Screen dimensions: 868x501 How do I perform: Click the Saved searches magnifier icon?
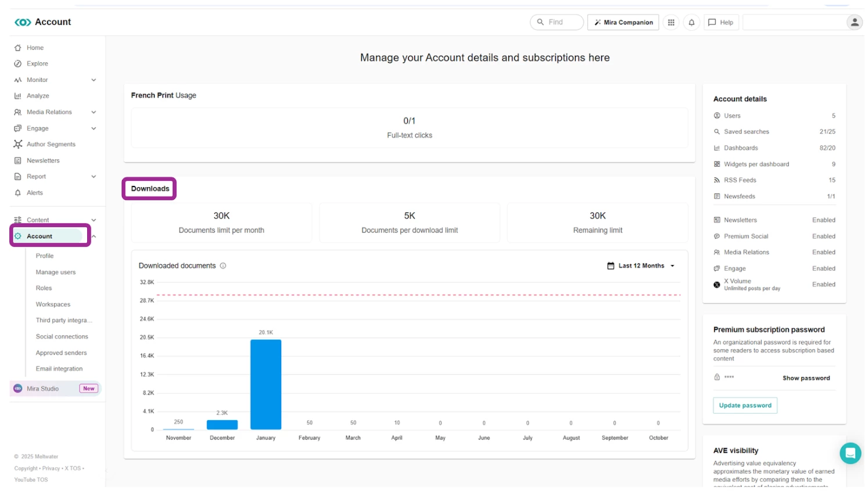(x=717, y=132)
